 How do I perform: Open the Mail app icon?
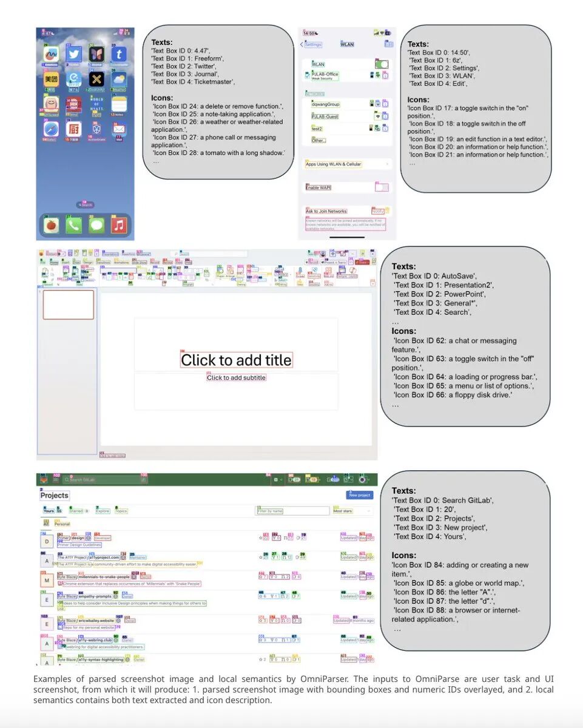[119, 129]
